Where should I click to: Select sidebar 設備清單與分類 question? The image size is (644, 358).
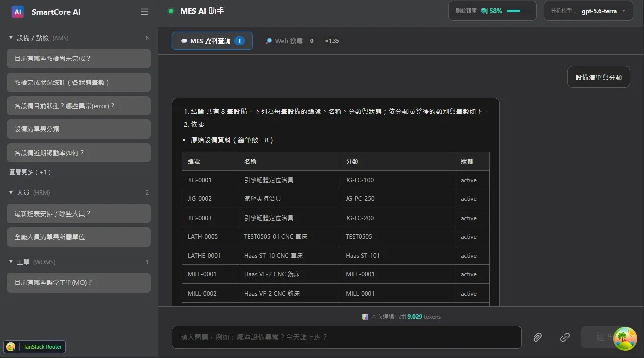point(78,129)
